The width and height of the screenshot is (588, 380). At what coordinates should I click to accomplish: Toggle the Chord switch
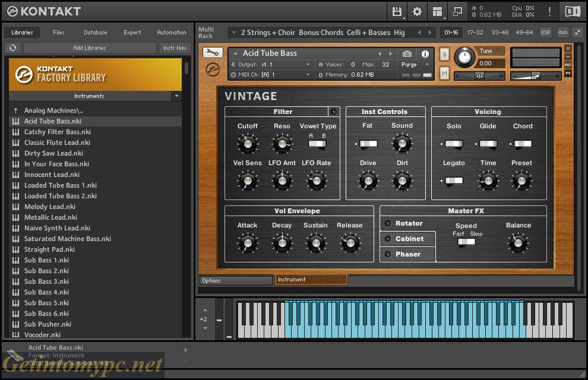coord(523,144)
